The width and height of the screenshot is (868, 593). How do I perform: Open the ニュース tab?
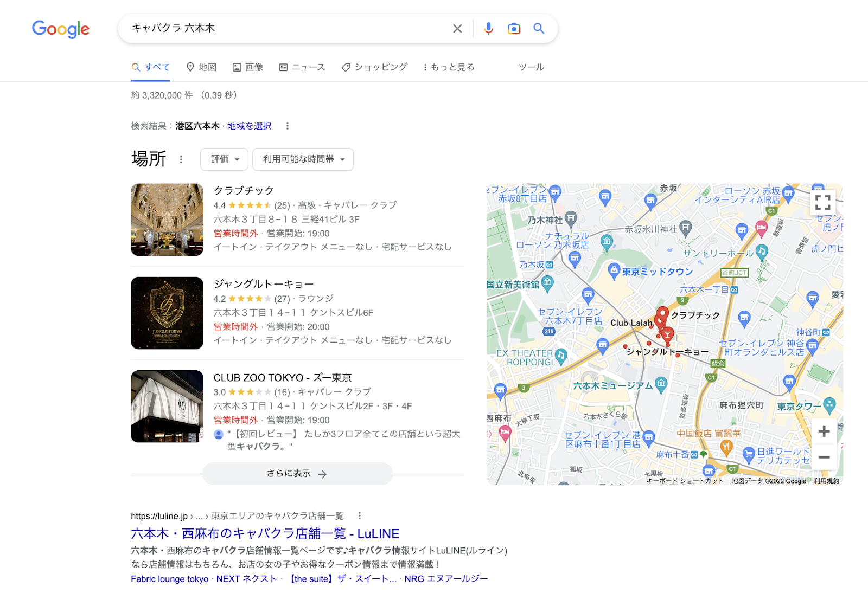tap(302, 67)
